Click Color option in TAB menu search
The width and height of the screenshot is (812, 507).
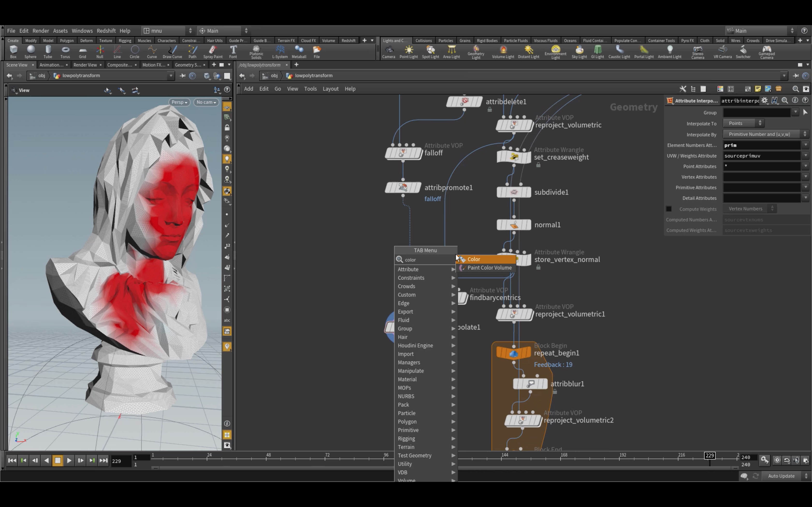coord(473,259)
